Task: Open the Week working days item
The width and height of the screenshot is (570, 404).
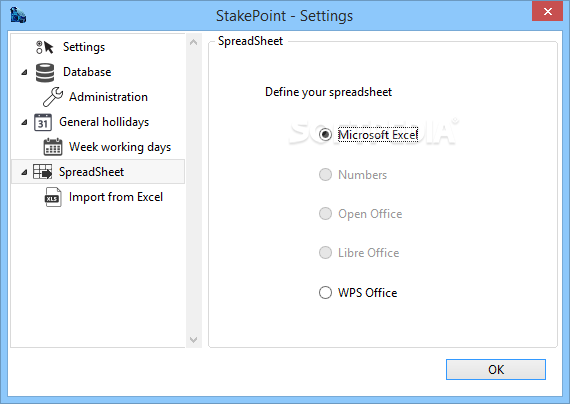Action: (120, 147)
